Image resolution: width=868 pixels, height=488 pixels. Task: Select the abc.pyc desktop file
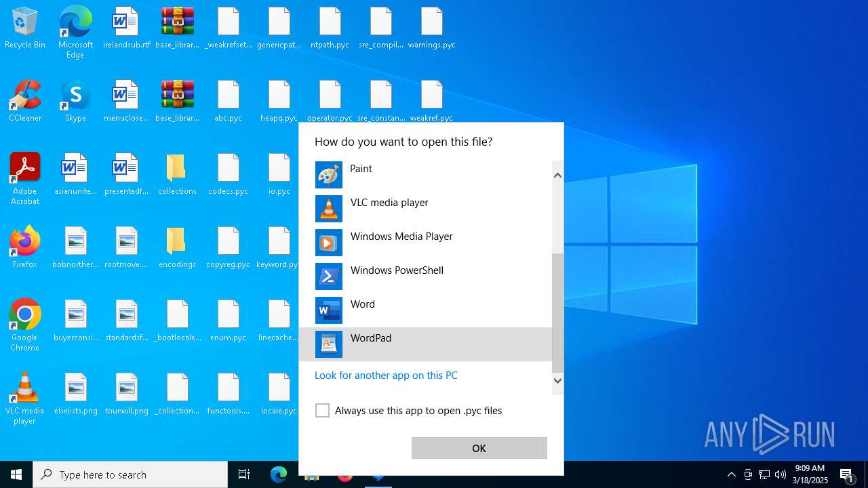(x=229, y=102)
